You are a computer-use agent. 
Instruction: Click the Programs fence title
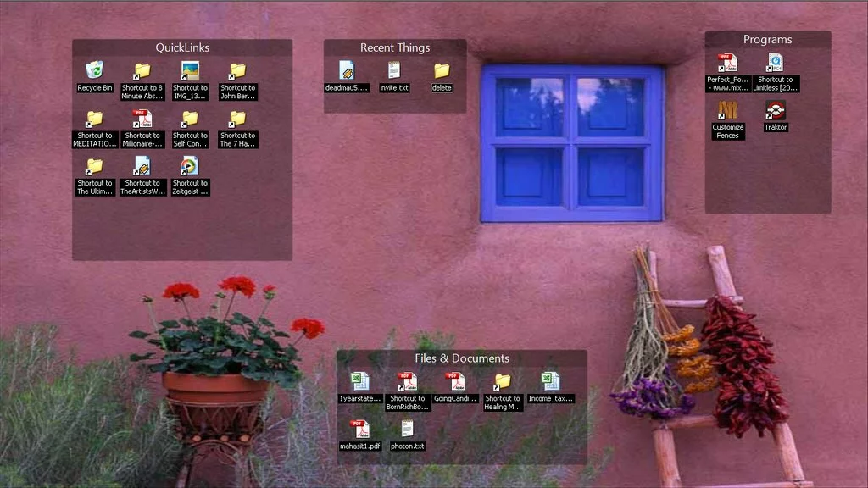(767, 39)
